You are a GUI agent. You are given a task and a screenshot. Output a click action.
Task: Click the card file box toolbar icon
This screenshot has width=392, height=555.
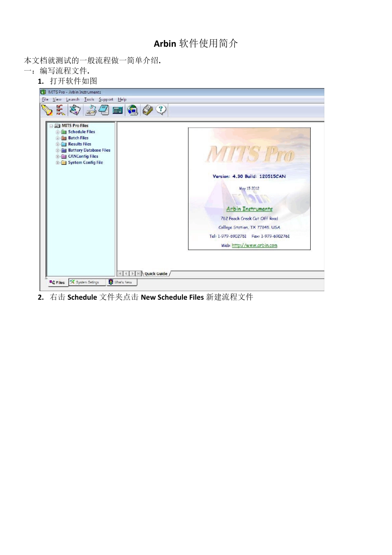pyautogui.click(x=148, y=110)
